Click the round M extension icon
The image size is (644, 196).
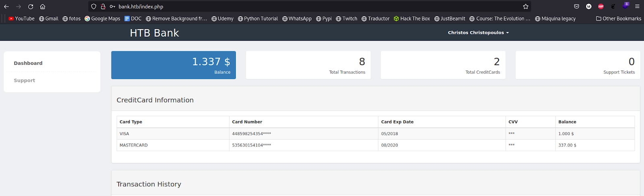(x=589, y=6)
